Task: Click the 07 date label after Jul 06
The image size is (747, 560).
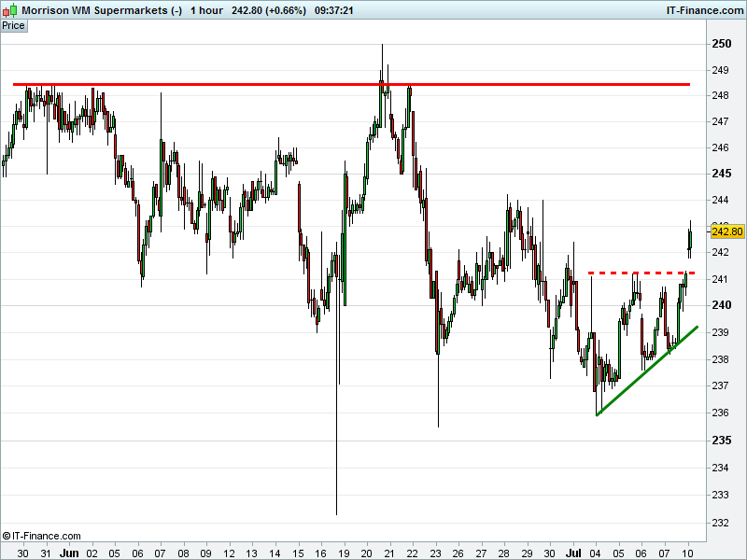Action: (x=664, y=553)
